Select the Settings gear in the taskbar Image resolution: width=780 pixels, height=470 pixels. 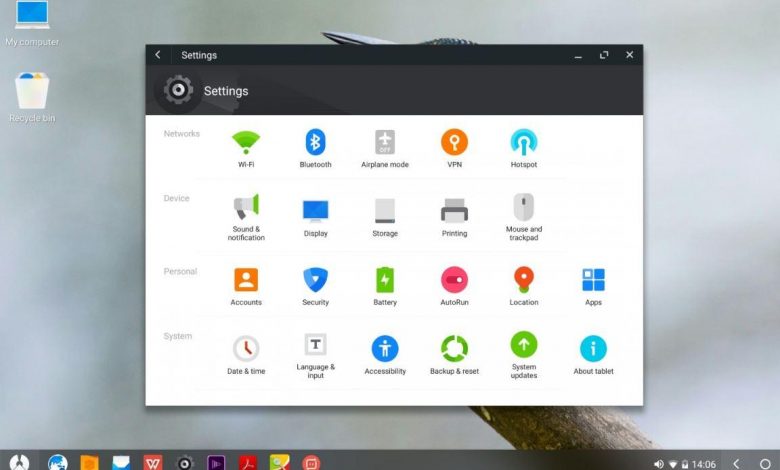[185, 463]
